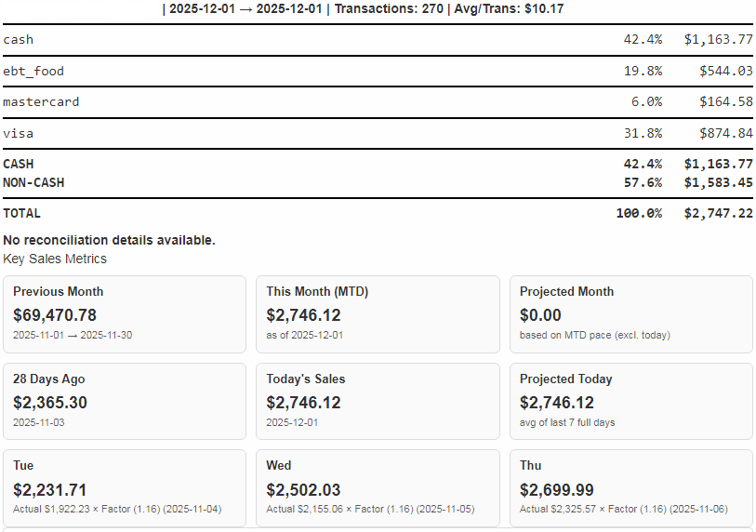Click the 28 Days Ago card
Screen dimensions: 756x532
(125, 401)
